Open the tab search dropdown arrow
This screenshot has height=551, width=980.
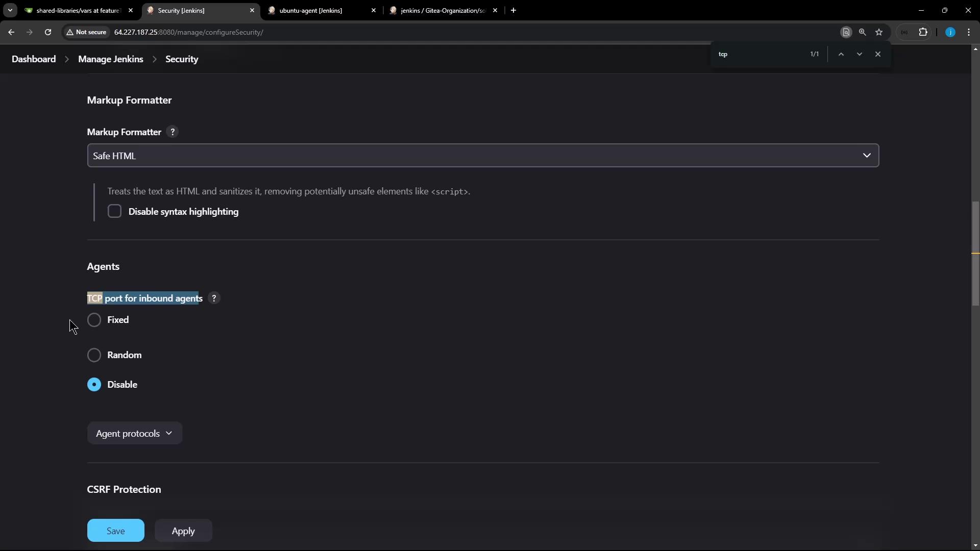10,10
